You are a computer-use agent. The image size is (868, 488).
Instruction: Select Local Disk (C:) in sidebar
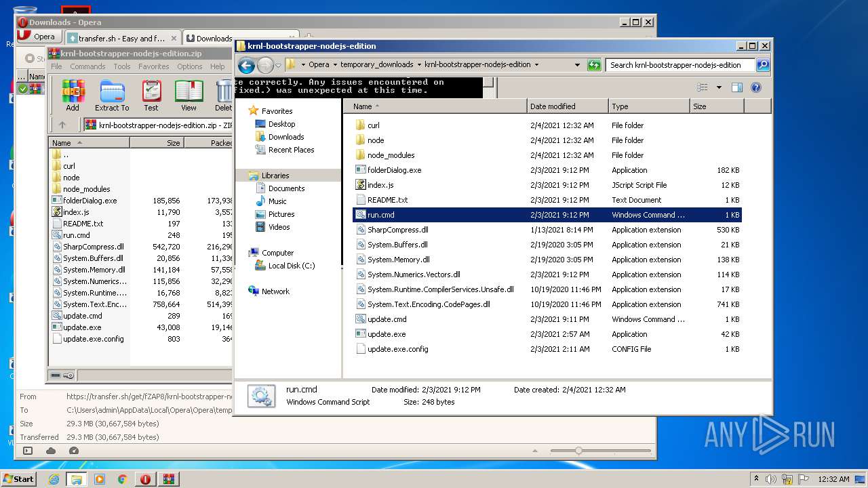coord(292,266)
